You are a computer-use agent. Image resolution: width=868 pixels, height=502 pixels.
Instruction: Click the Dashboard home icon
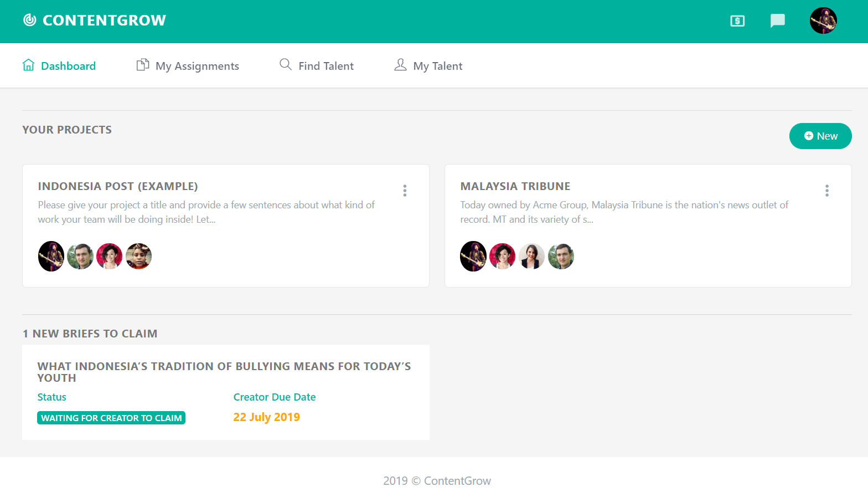pyautogui.click(x=29, y=65)
